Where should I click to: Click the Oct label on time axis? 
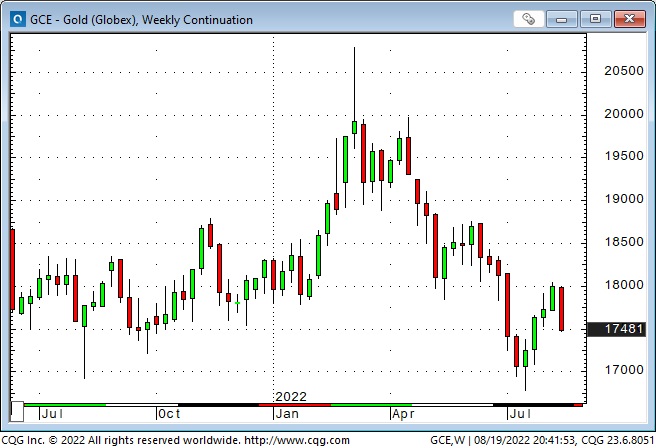pos(169,414)
